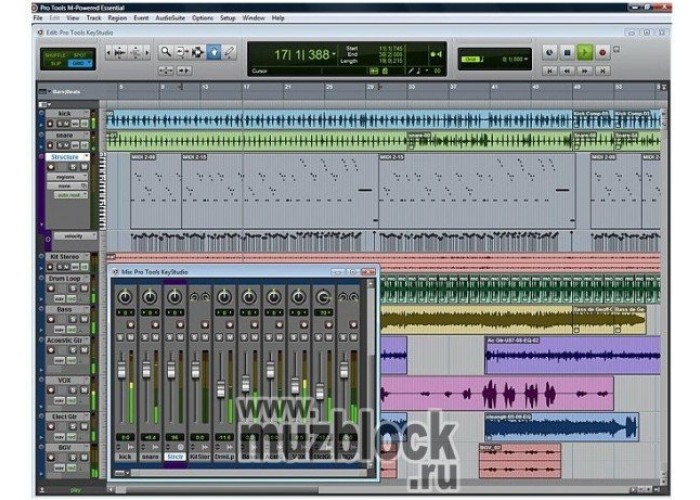
Task: Click the horizontal zoom in right arrow
Action: pyautogui.click(x=147, y=53)
